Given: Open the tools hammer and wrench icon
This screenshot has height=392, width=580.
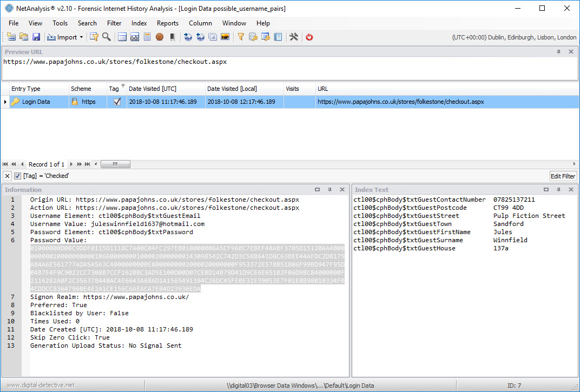Looking at the screenshot, I should pyautogui.click(x=294, y=37).
